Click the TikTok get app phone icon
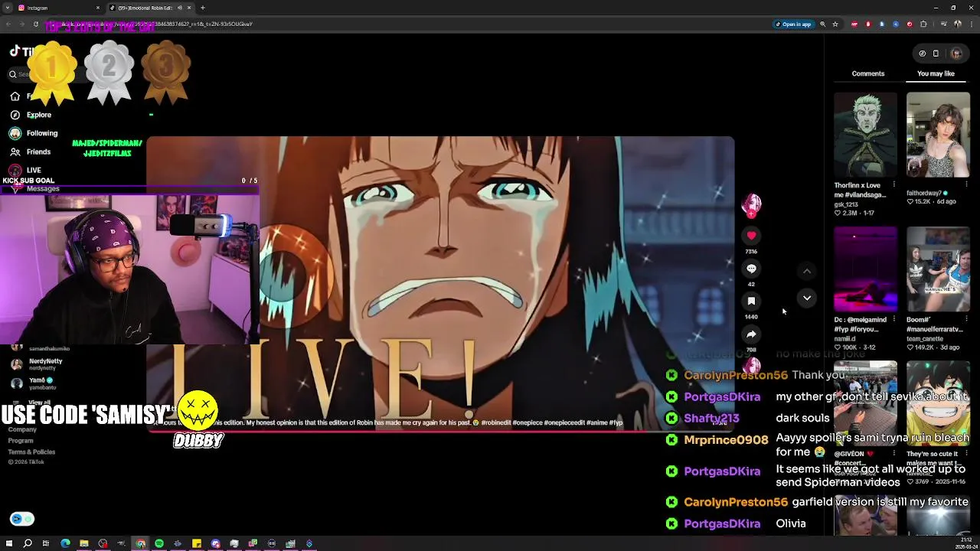 tap(936, 54)
